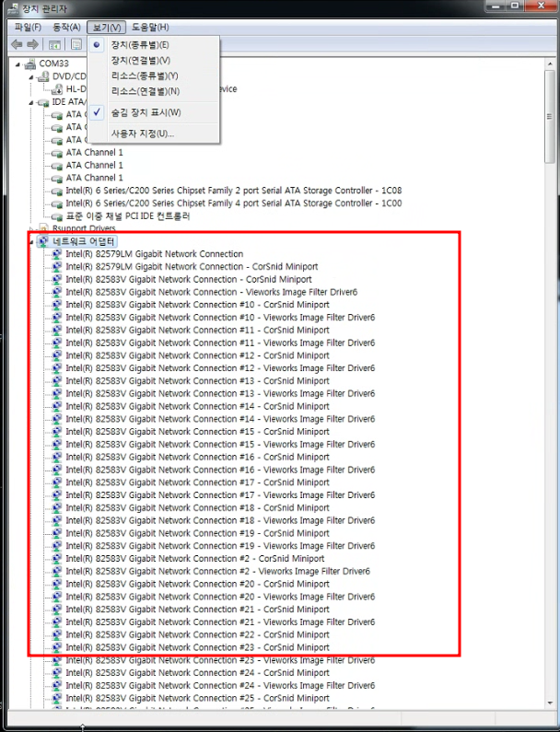Collapse the COM33 root tree node
This screenshot has width=560, height=732.
[x=17, y=64]
